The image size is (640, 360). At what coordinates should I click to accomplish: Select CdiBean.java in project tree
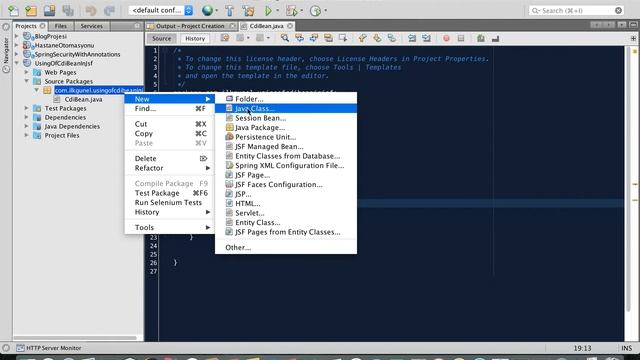83,99
